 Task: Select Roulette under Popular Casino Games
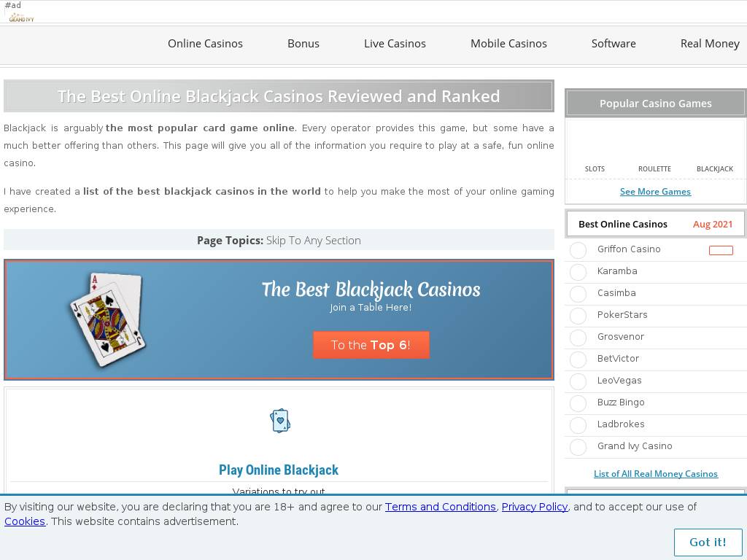(x=654, y=168)
